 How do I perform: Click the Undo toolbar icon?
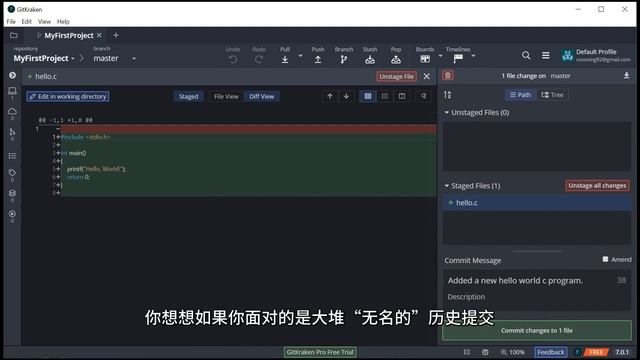click(233, 60)
